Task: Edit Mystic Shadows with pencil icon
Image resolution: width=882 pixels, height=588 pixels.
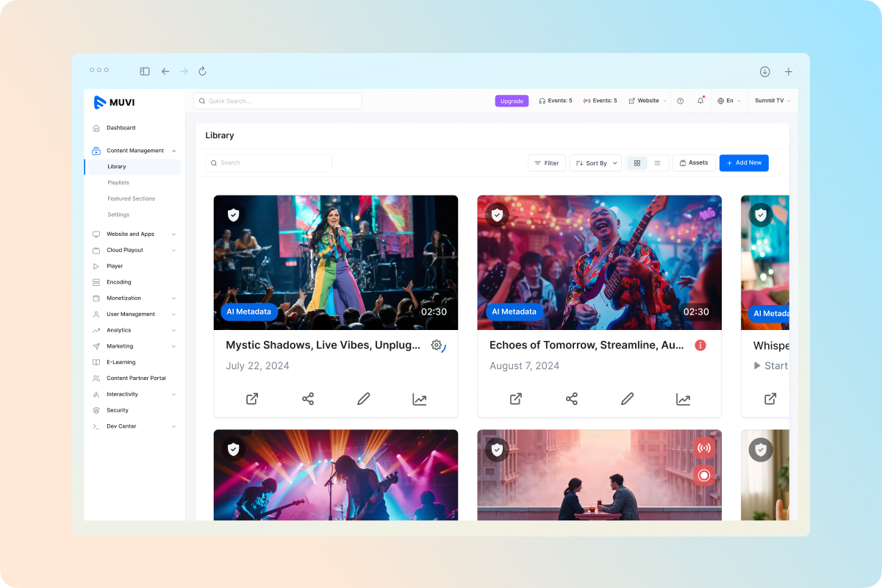Action: click(364, 399)
